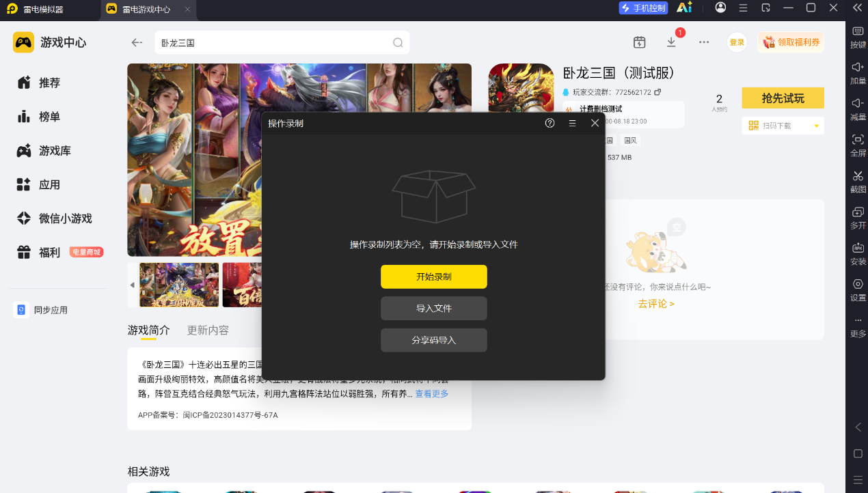Collapse the right sidebar with double chevron
Image resolution: width=868 pixels, height=493 pixels.
pyautogui.click(x=857, y=8)
